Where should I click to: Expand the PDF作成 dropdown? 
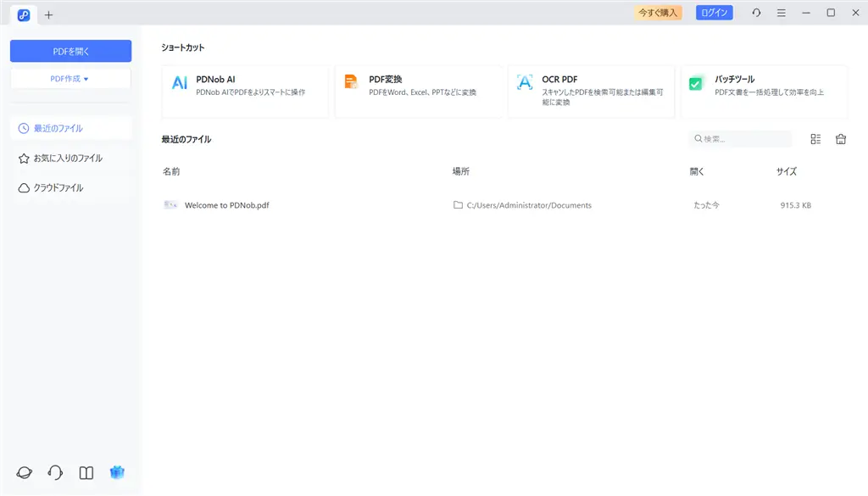click(70, 78)
